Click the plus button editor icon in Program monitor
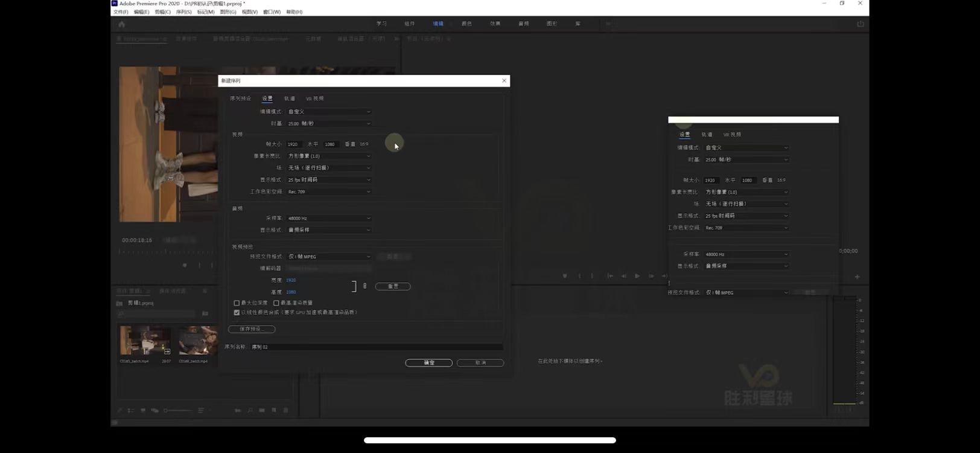 [x=857, y=277]
